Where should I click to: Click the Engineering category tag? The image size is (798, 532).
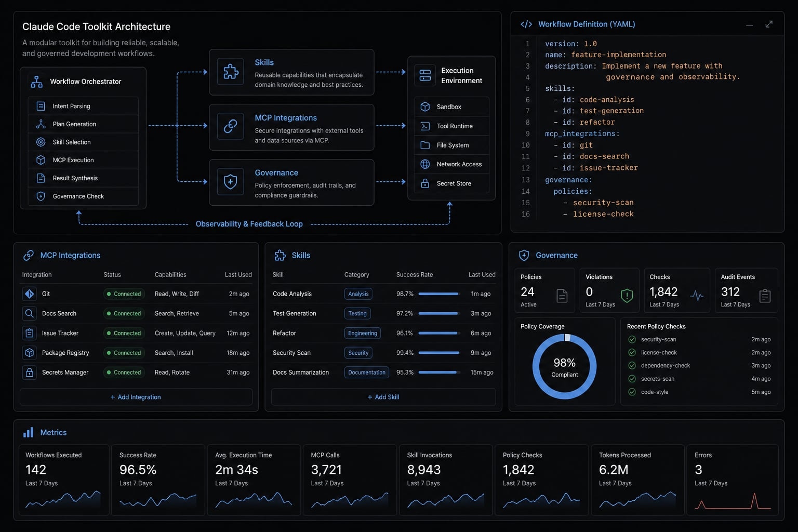pyautogui.click(x=363, y=334)
